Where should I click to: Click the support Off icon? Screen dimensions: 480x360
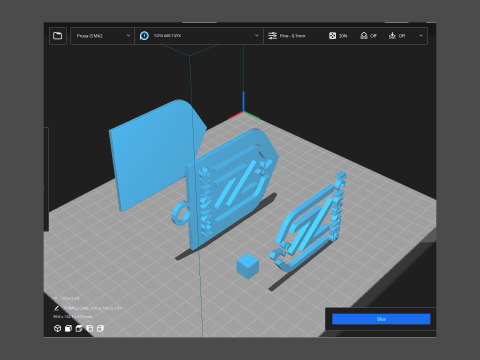point(364,36)
